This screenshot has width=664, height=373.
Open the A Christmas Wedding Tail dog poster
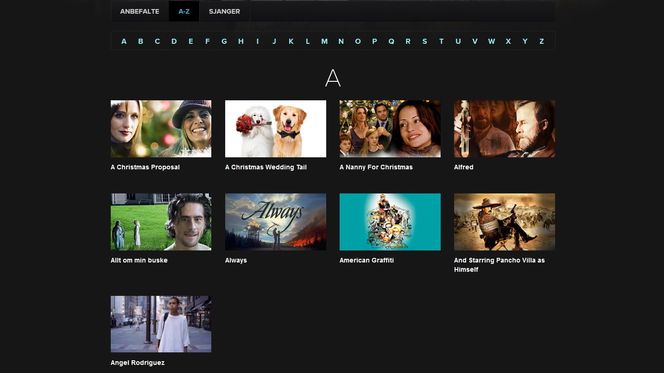pyautogui.click(x=276, y=129)
